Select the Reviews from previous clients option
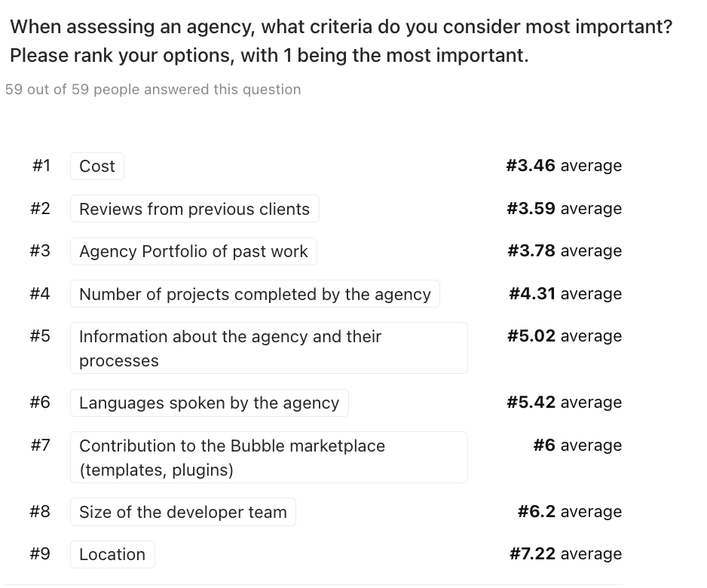 (194, 209)
